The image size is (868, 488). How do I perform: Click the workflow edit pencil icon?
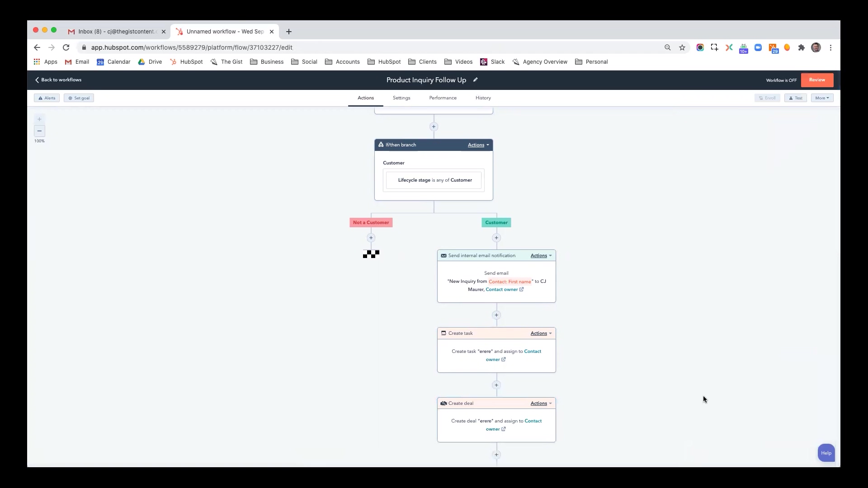click(476, 80)
